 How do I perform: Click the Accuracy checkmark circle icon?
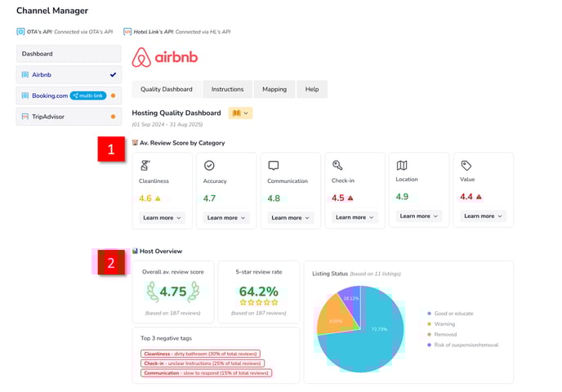(x=209, y=166)
